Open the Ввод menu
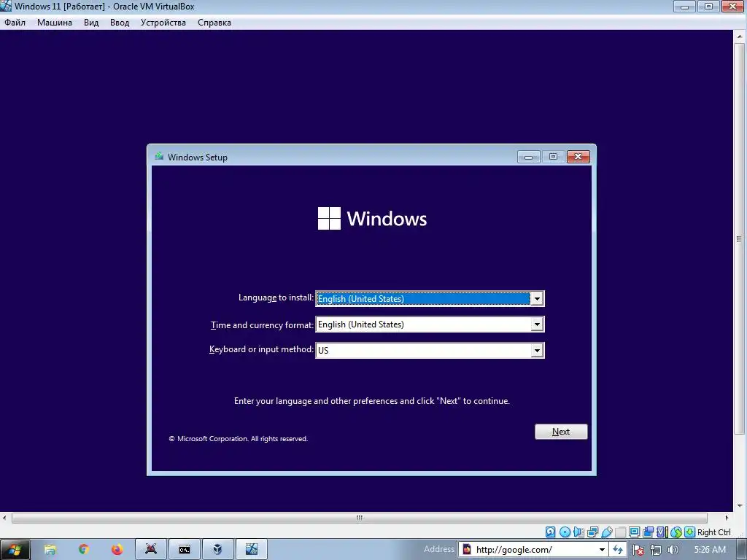The height and width of the screenshot is (560, 747). [120, 23]
